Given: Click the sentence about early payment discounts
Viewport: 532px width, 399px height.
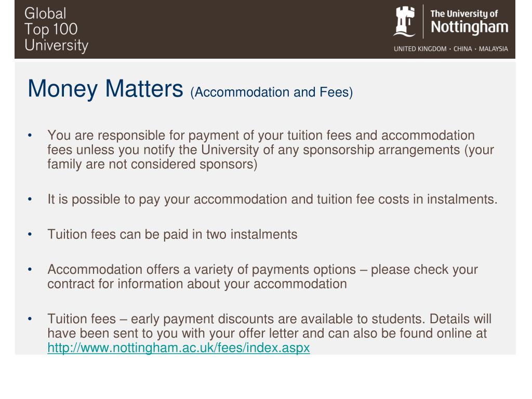Looking at the screenshot, I should point(270,326).
